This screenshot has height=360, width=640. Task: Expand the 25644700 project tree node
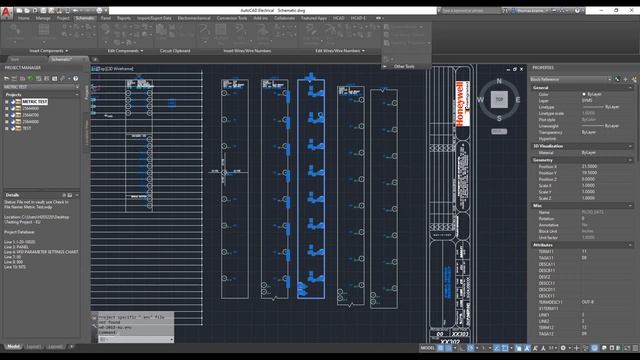pyautogui.click(x=7, y=115)
